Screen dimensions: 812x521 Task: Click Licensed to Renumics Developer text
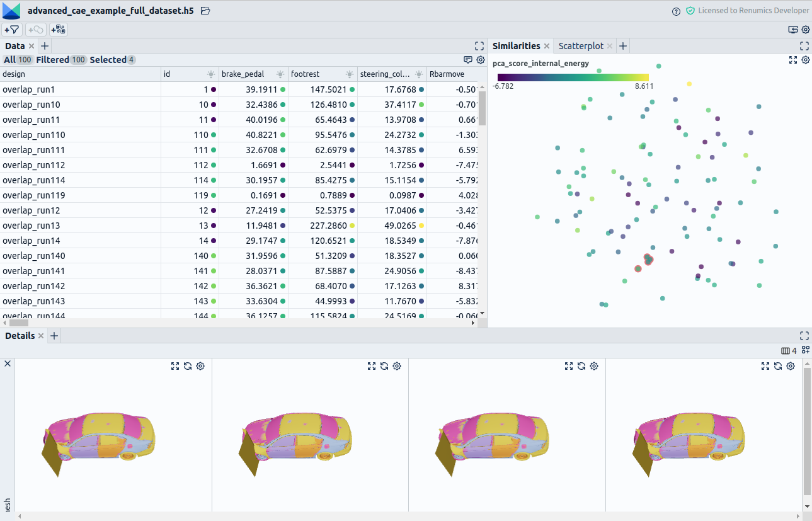(x=753, y=11)
